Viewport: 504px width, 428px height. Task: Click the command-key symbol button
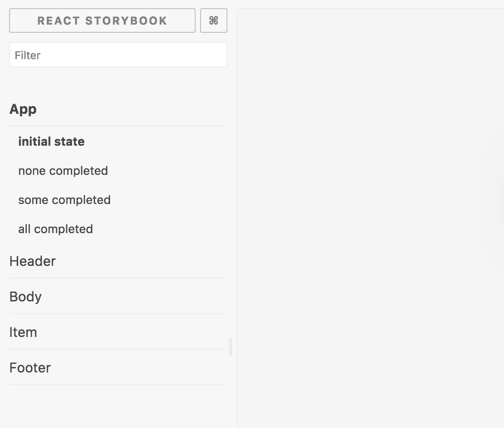click(x=214, y=20)
